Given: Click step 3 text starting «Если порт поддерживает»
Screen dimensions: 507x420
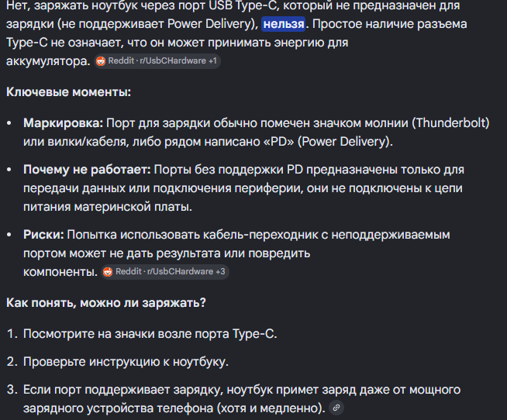Looking at the screenshot, I should click(x=242, y=398).
